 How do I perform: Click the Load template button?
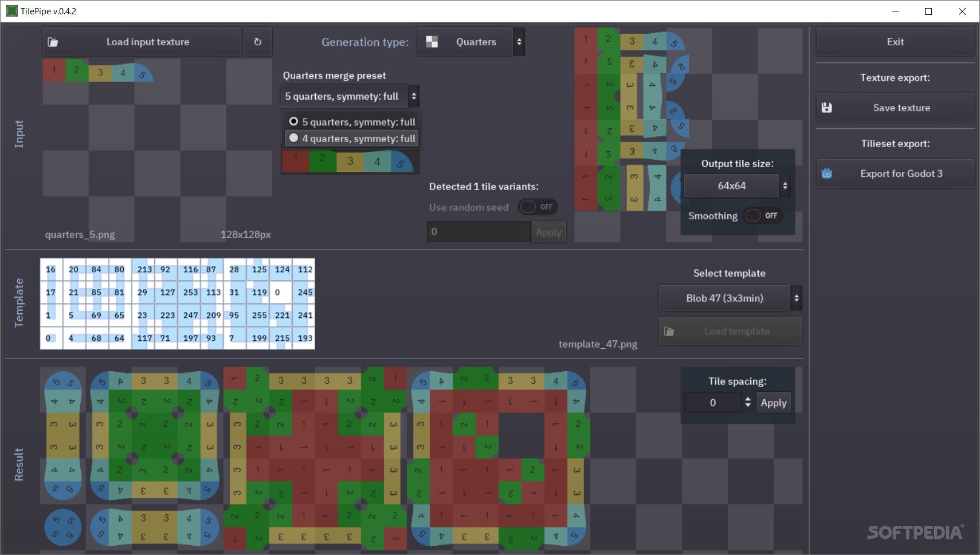point(730,331)
